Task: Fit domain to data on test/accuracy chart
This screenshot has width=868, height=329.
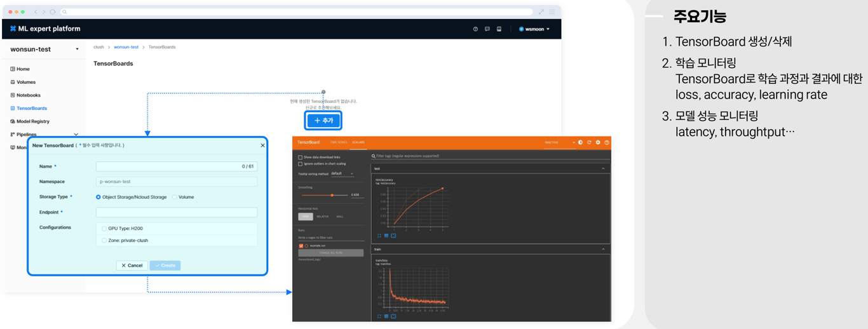Action: point(393,236)
